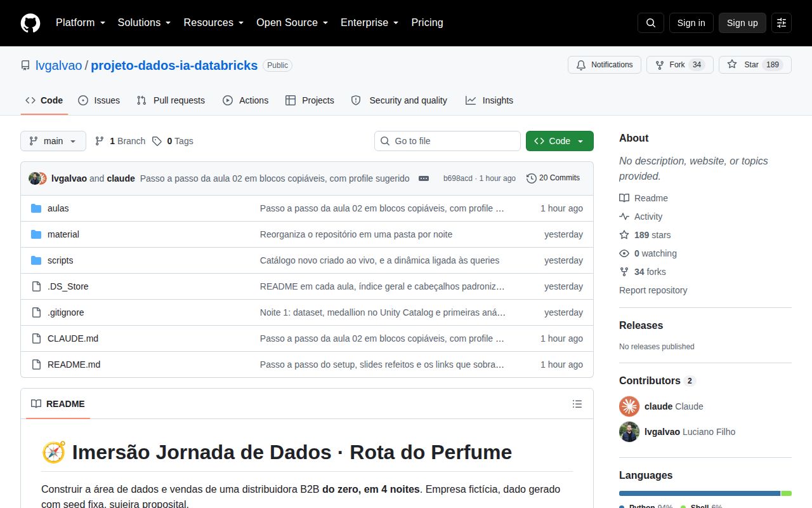The image size is (812, 508).
Task: Expand the Open Source menu
Action: [x=292, y=22]
